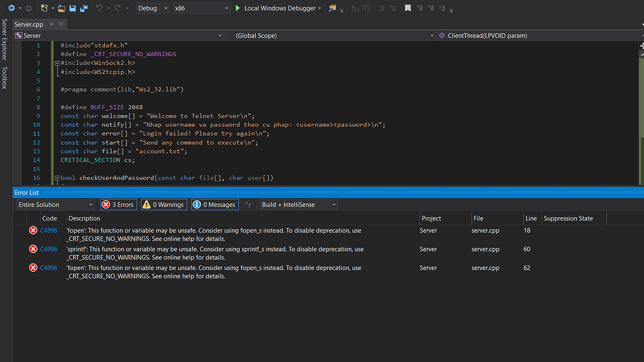Click the Attach to Process icon
The height and width of the screenshot is (362, 644).
332,8
